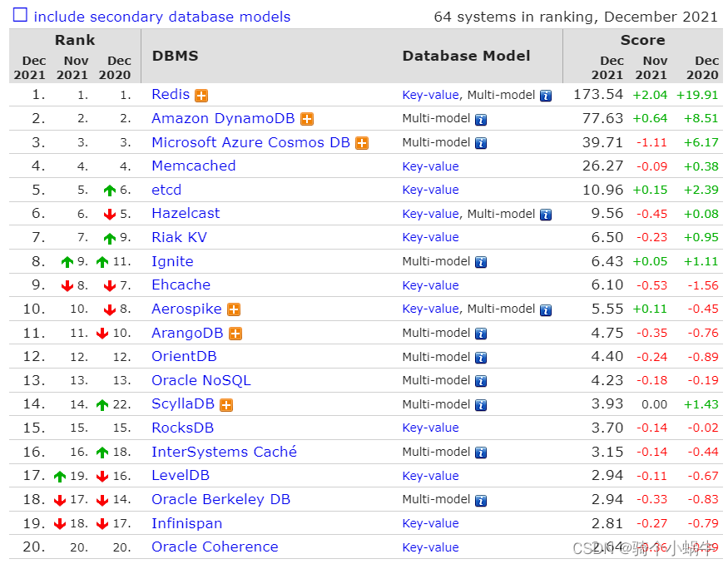This screenshot has width=728, height=564.
Task: Open the info icon in the Oracle Berkeley DB row
Action: point(481,501)
